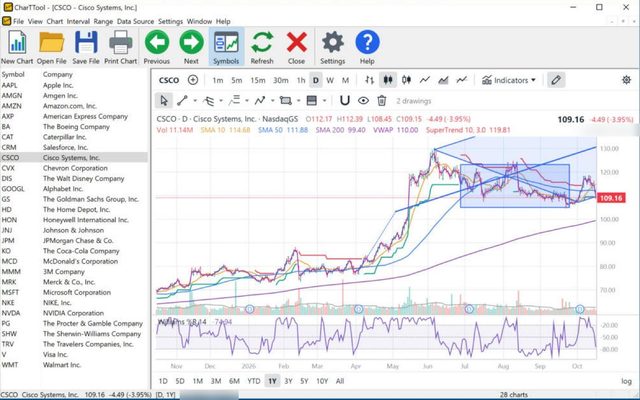Delete drawings with the trash icon
The width and height of the screenshot is (640, 400).
tap(382, 100)
